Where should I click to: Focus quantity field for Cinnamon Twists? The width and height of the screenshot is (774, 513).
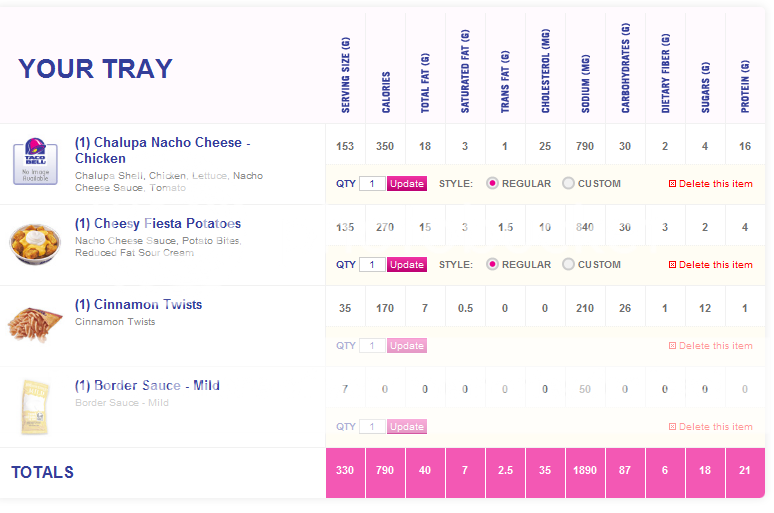[x=372, y=346]
